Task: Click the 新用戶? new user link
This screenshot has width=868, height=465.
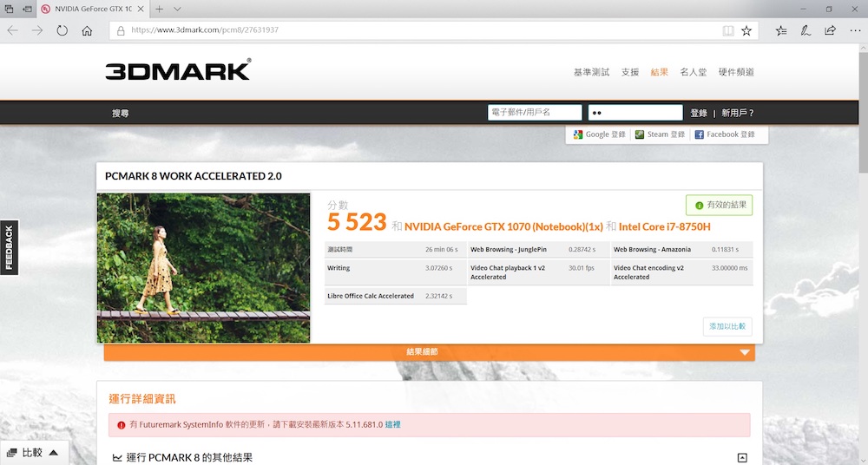Action: click(737, 113)
